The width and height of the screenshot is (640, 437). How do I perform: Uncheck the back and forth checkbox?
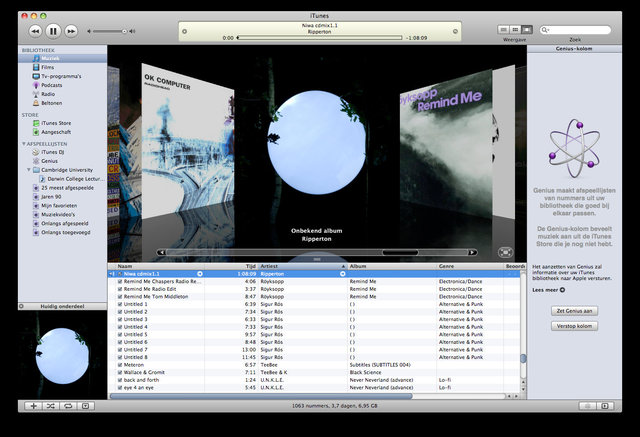[x=120, y=380]
